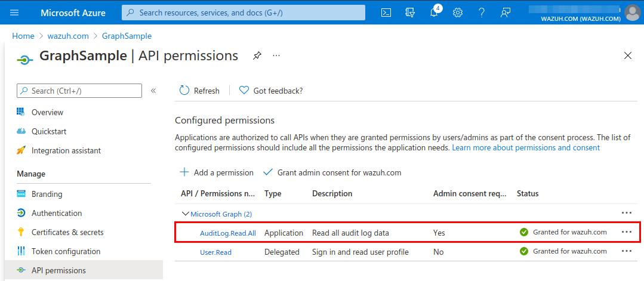This screenshot has height=281, width=644.
Task: Click Learn more about permissions and consent
Action: point(526,147)
